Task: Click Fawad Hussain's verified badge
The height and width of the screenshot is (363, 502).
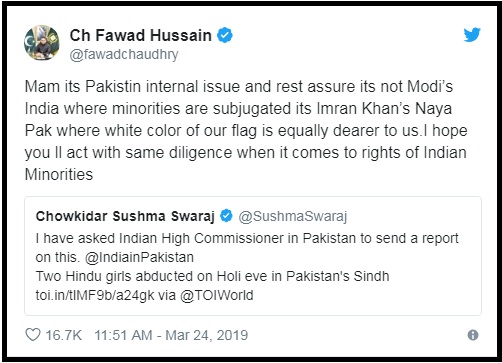Action: click(225, 35)
